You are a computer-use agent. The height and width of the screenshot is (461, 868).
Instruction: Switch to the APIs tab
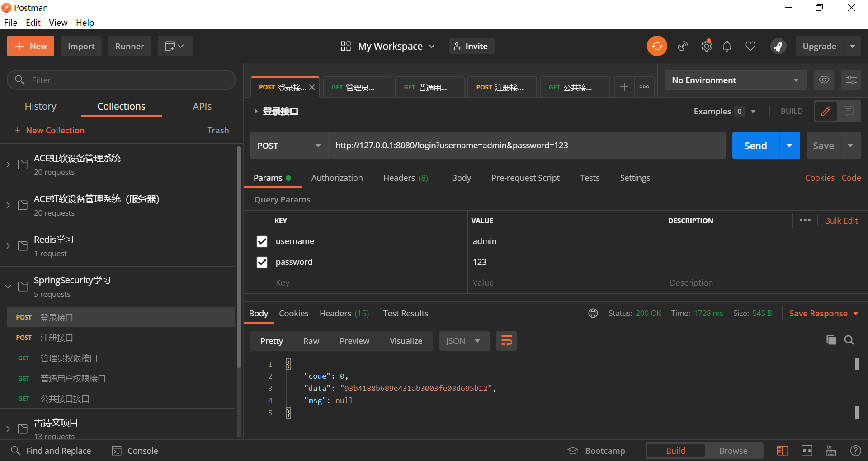click(x=202, y=106)
